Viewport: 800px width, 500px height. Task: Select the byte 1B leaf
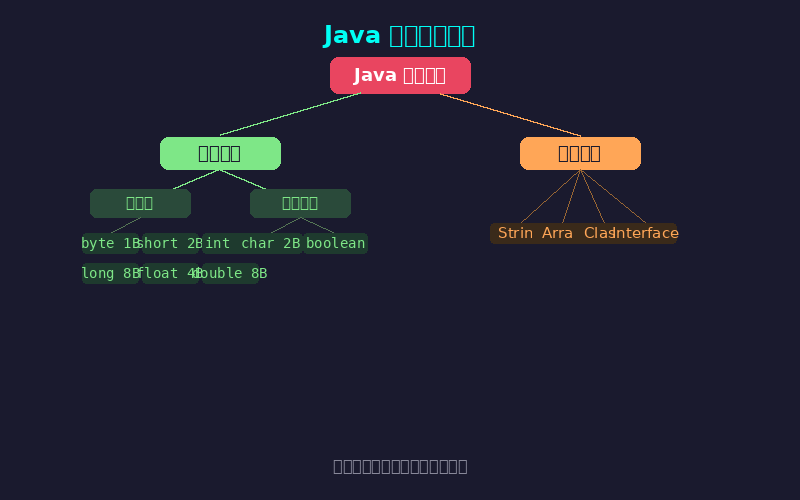coord(110,243)
